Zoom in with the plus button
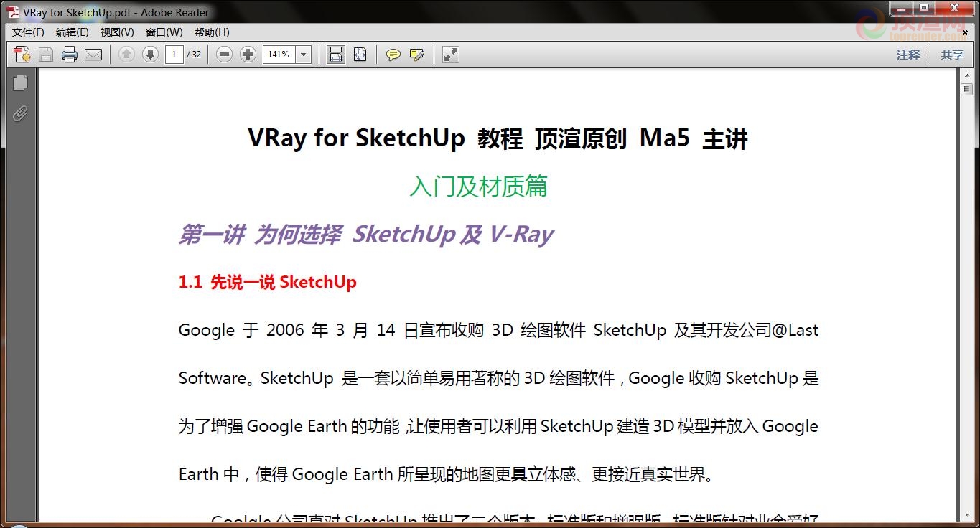 point(248,55)
